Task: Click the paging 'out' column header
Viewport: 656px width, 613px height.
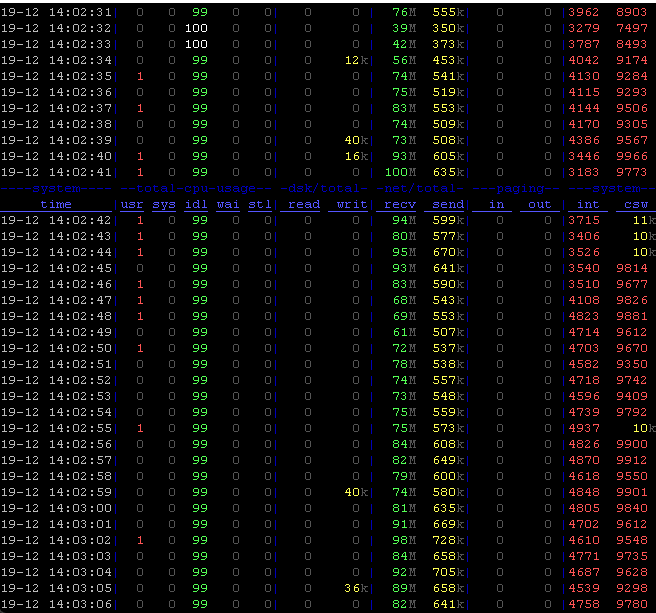Action: [x=540, y=204]
